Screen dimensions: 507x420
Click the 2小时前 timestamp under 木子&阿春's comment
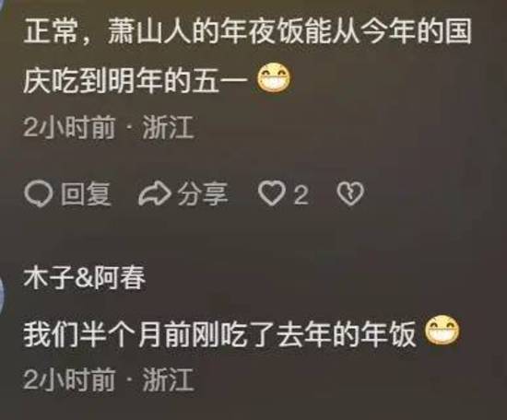click(x=69, y=379)
